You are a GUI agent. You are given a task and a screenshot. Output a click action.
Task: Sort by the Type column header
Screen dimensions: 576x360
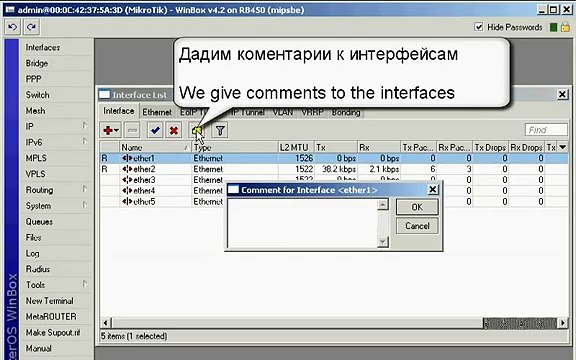235,147
